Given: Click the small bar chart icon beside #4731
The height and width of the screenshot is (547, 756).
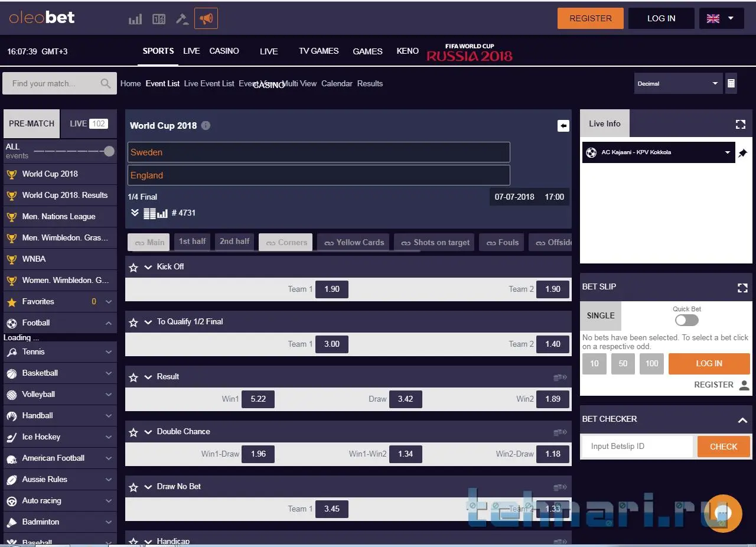Looking at the screenshot, I should pos(162,213).
